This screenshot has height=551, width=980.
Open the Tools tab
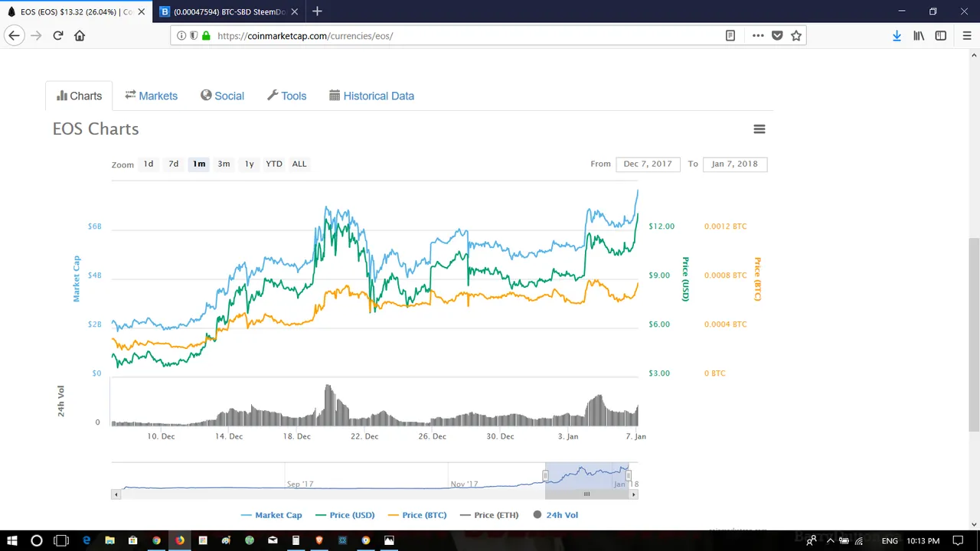coord(286,96)
